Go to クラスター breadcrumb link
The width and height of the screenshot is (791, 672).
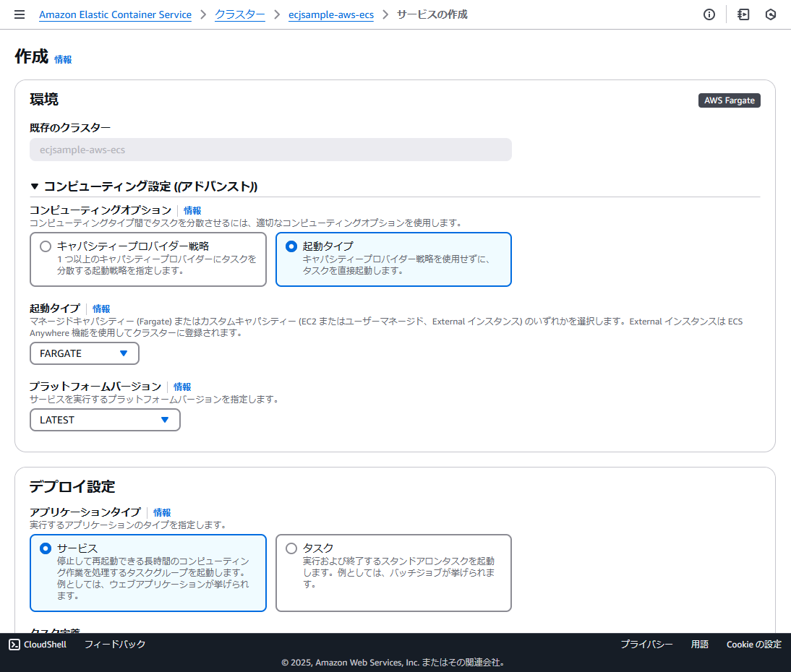(x=239, y=14)
